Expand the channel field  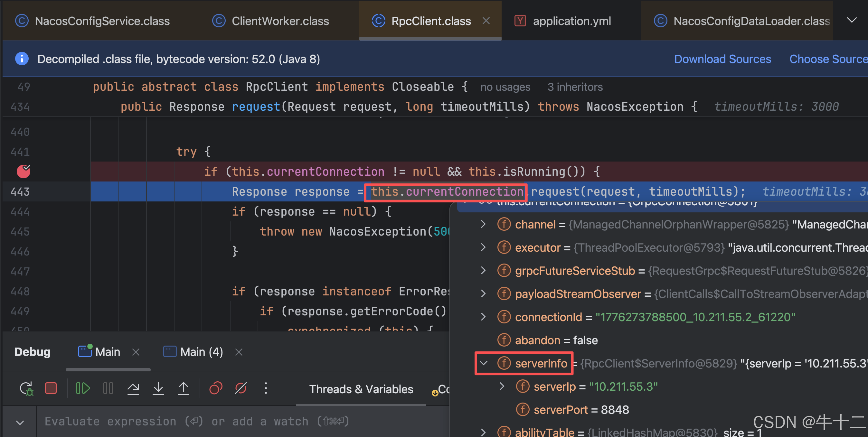pos(484,224)
